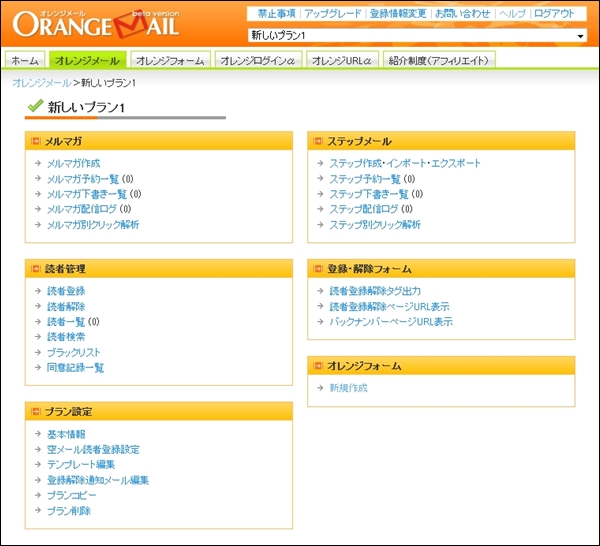Click 新規作成 under オレンジフォーム
This screenshot has height=546, width=600.
(348, 388)
